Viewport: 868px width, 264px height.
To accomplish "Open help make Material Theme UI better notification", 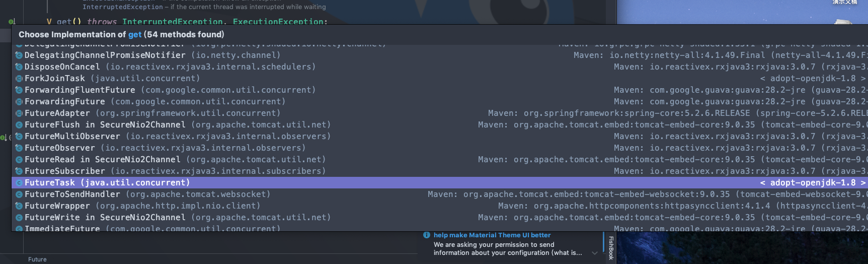I will [x=492, y=235].
